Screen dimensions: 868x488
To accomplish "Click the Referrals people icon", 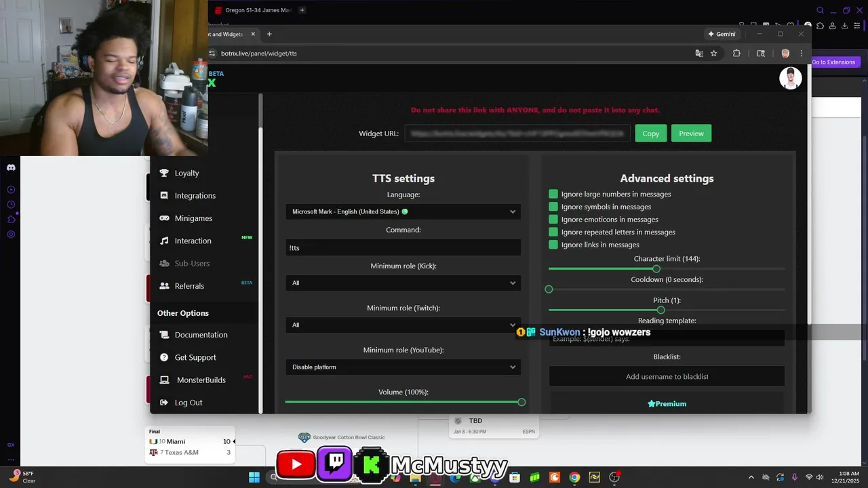I will (x=163, y=286).
